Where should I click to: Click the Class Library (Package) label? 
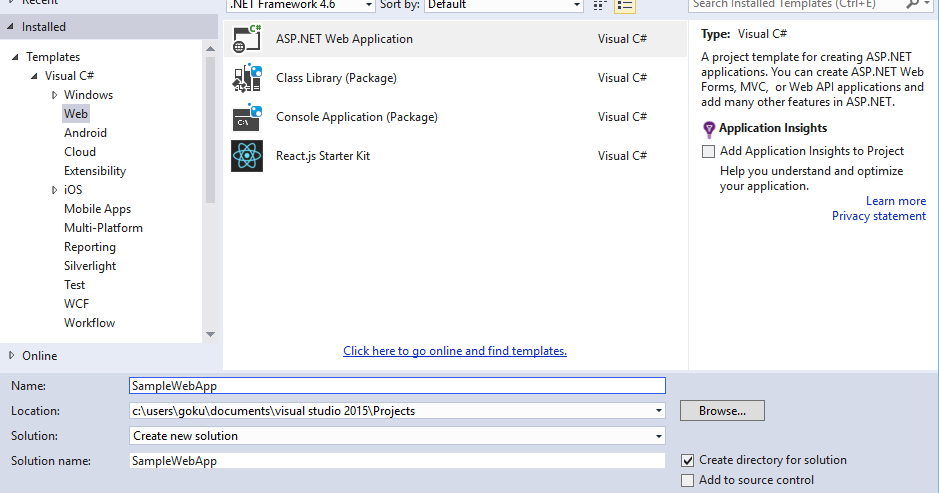coord(337,78)
